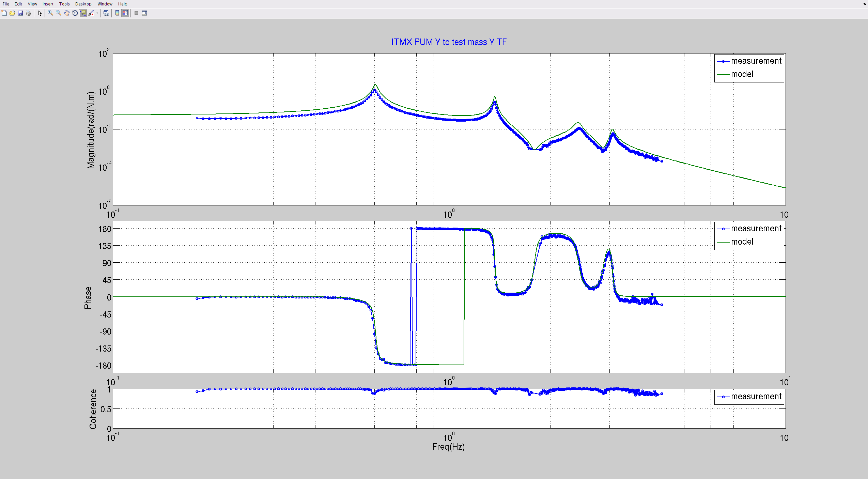Viewport: 868px width, 479px height.
Task: Open the Edit menu
Action: click(18, 4)
